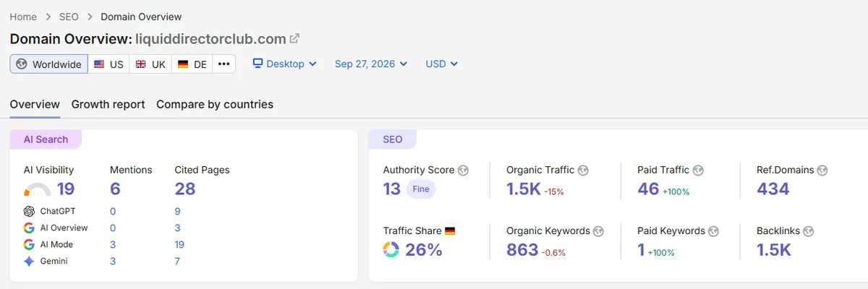
Task: Click Gemini cited pages value 7
Action: [177, 262]
